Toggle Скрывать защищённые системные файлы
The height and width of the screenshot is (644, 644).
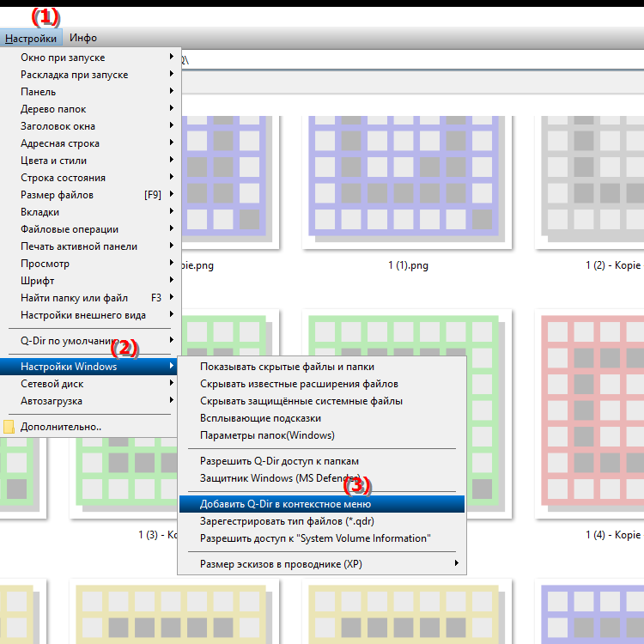click(322, 401)
